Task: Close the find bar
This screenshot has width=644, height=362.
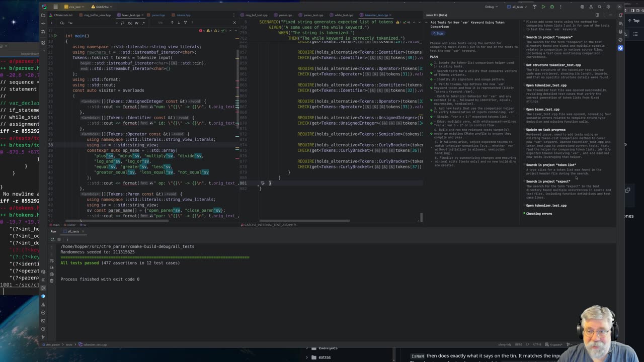Action: [x=234, y=23]
